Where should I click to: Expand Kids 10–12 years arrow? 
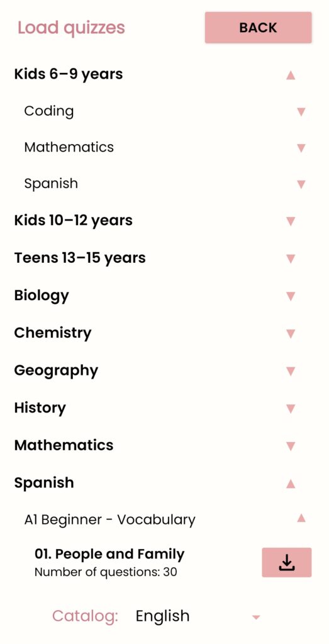point(291,221)
